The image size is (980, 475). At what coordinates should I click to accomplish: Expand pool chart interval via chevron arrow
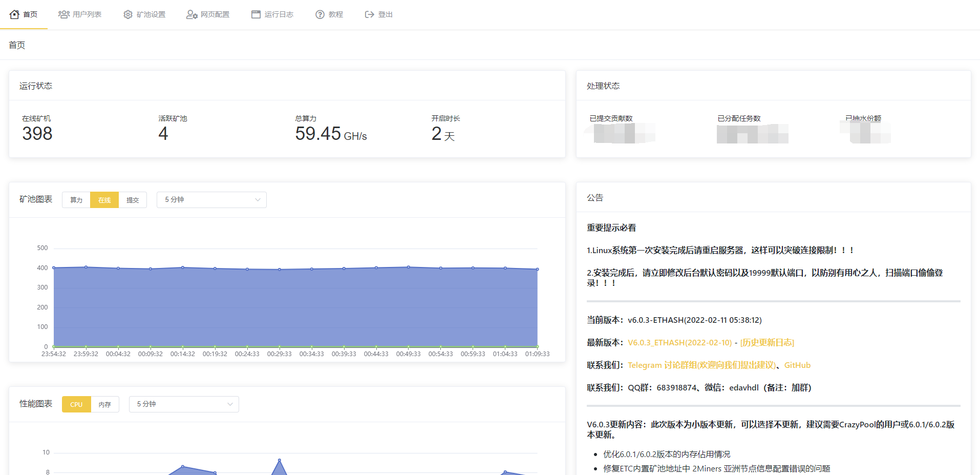click(x=258, y=200)
